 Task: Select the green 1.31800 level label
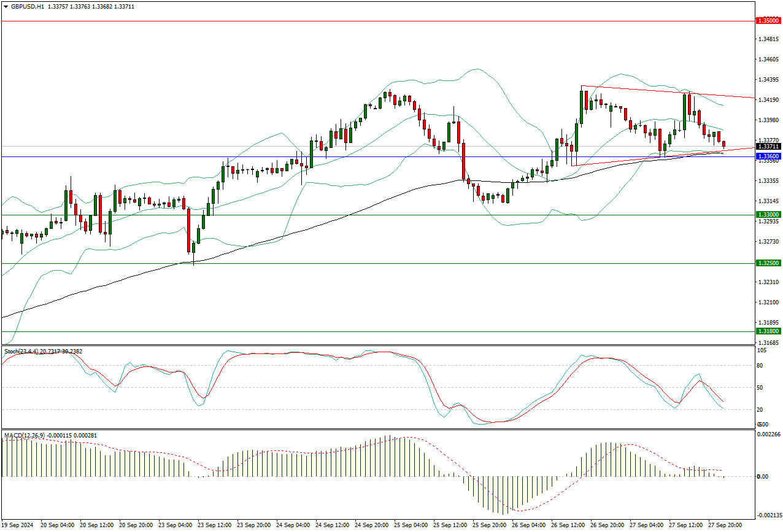pyautogui.click(x=768, y=331)
